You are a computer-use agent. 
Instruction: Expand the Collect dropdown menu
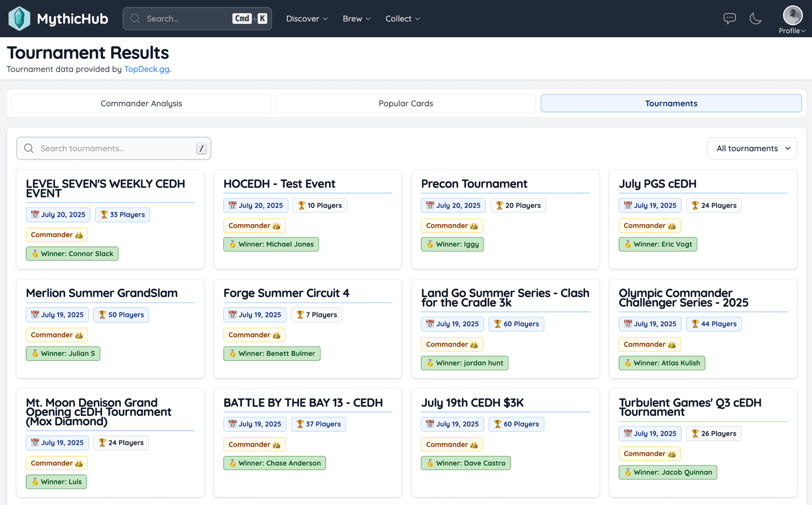403,19
